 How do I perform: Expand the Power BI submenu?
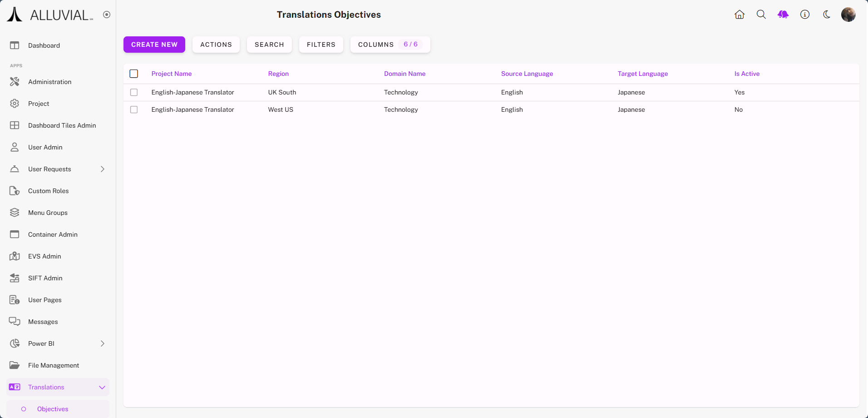pyautogui.click(x=103, y=343)
